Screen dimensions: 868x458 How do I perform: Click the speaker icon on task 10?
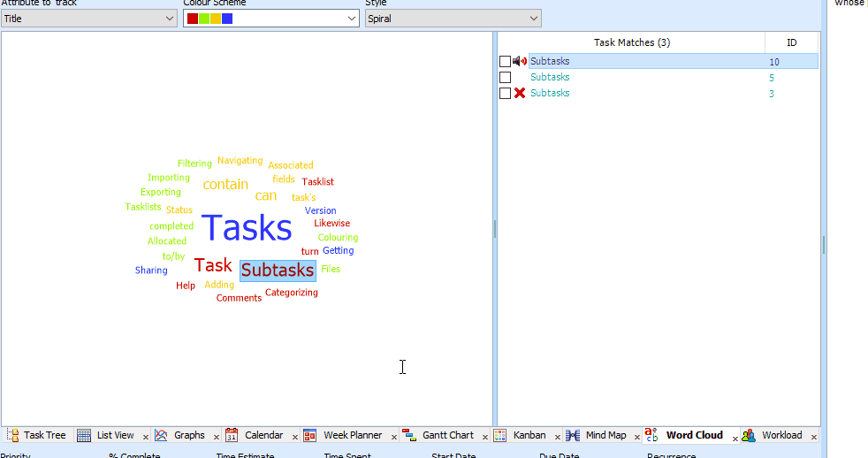tap(519, 61)
